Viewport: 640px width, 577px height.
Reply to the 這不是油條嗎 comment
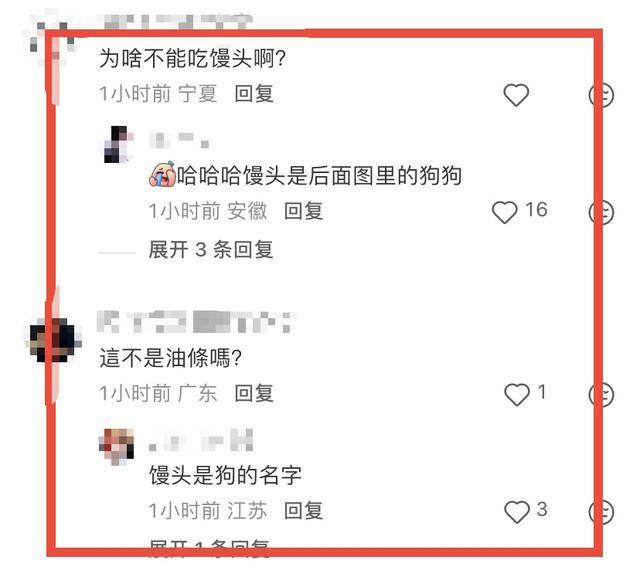point(254,393)
